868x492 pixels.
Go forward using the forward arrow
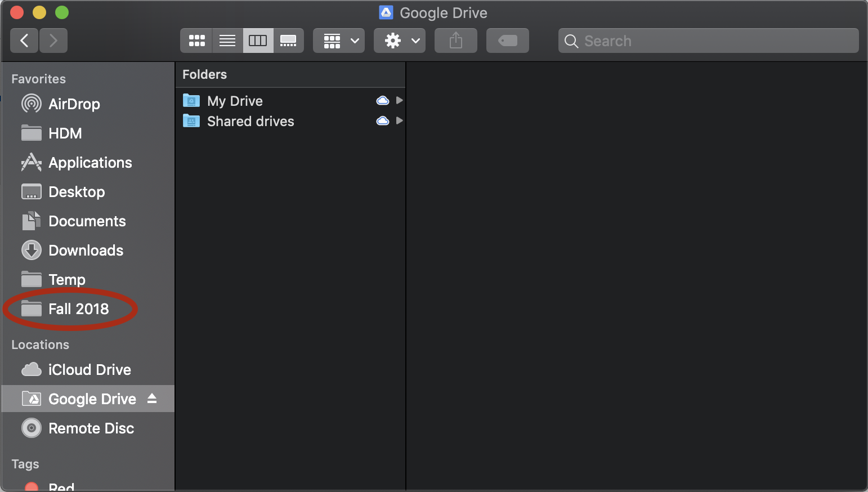[x=53, y=41]
